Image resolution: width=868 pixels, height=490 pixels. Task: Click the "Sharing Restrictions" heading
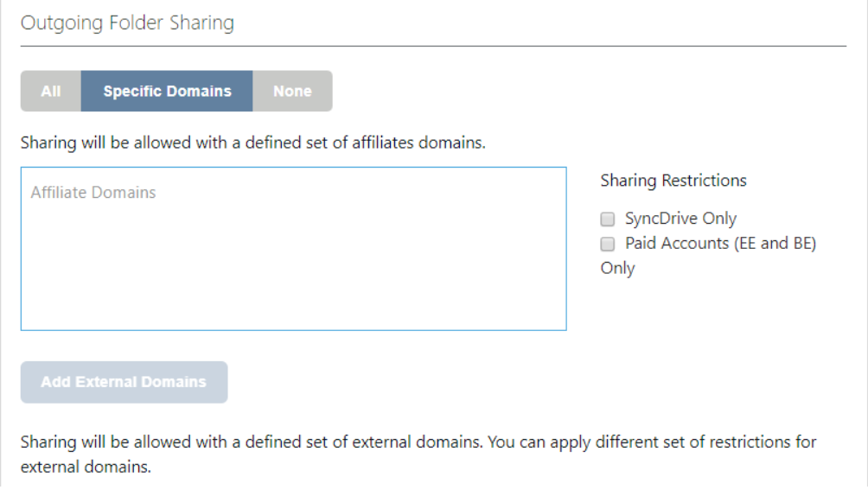point(673,181)
